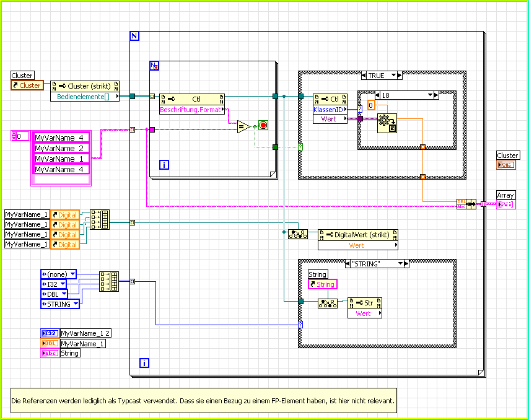Open the STRING enum constant dropdown
The image size is (529, 420).
pos(76,304)
